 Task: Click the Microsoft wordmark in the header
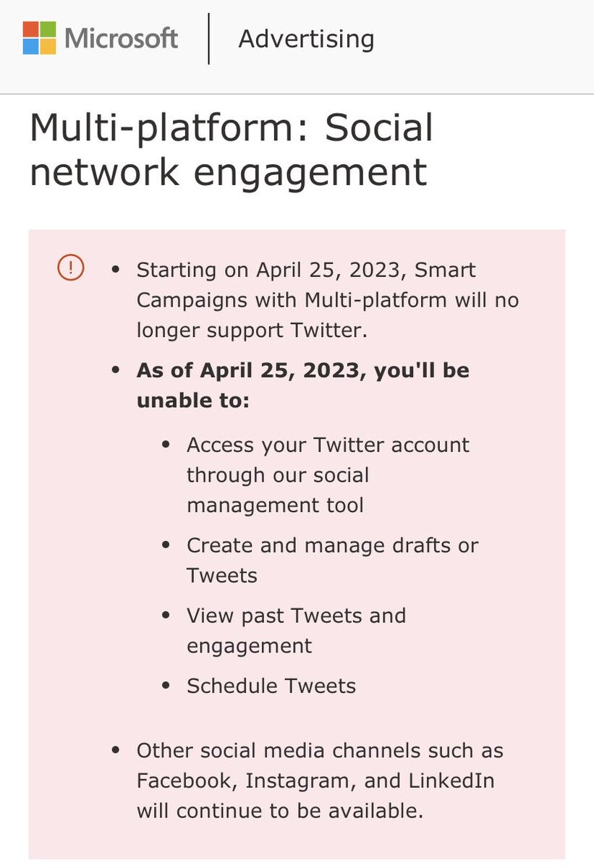coord(121,38)
